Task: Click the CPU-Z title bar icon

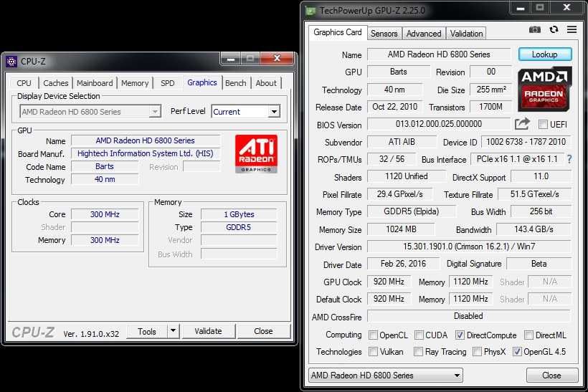Action: pos(11,61)
